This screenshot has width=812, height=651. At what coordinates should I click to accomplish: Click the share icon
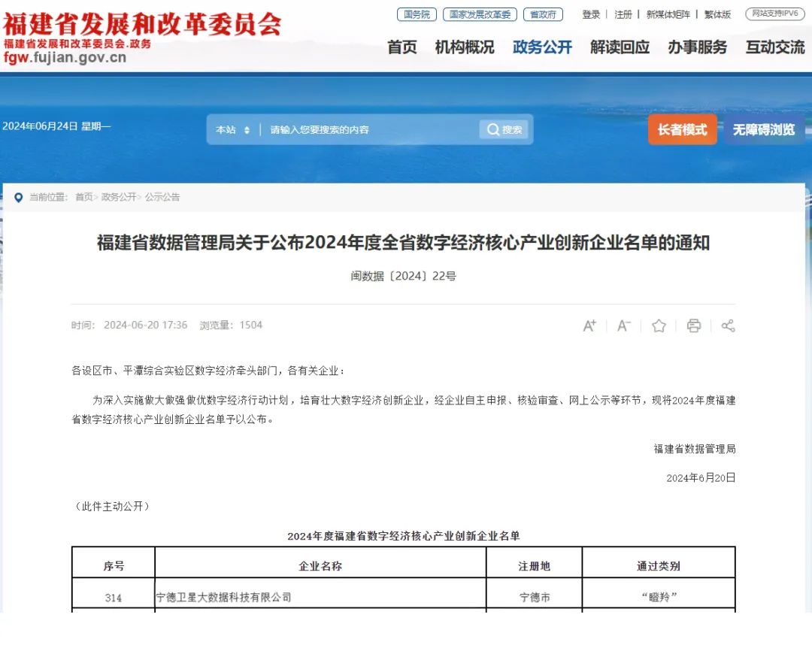pos(727,325)
